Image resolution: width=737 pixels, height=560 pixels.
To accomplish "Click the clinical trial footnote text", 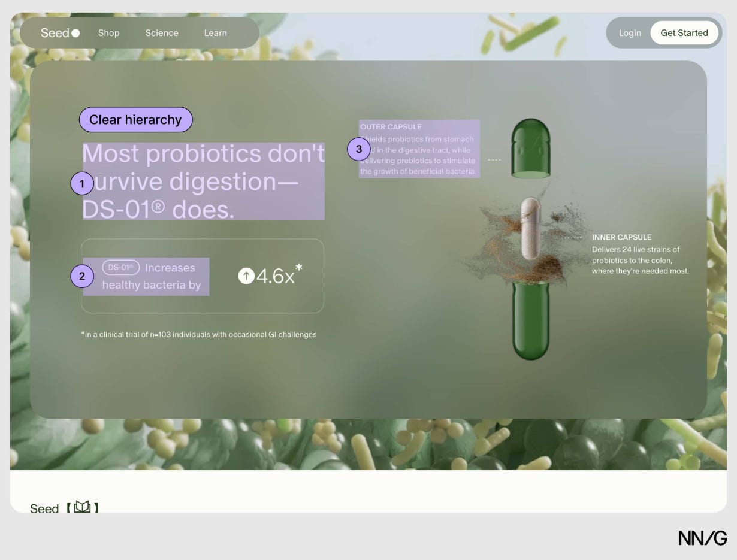I will [199, 334].
